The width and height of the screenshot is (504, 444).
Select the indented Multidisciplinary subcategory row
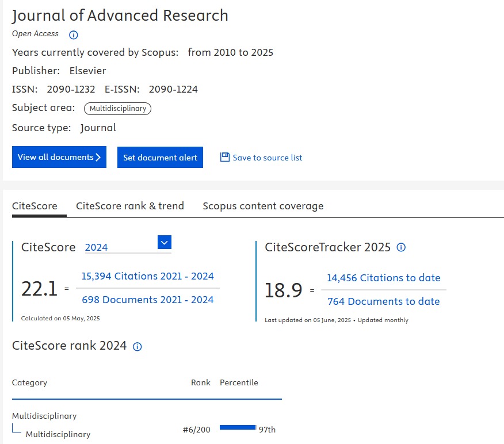point(58,434)
